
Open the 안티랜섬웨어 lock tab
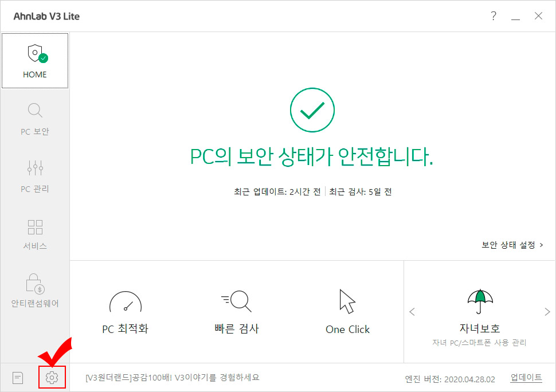pyautogui.click(x=35, y=291)
